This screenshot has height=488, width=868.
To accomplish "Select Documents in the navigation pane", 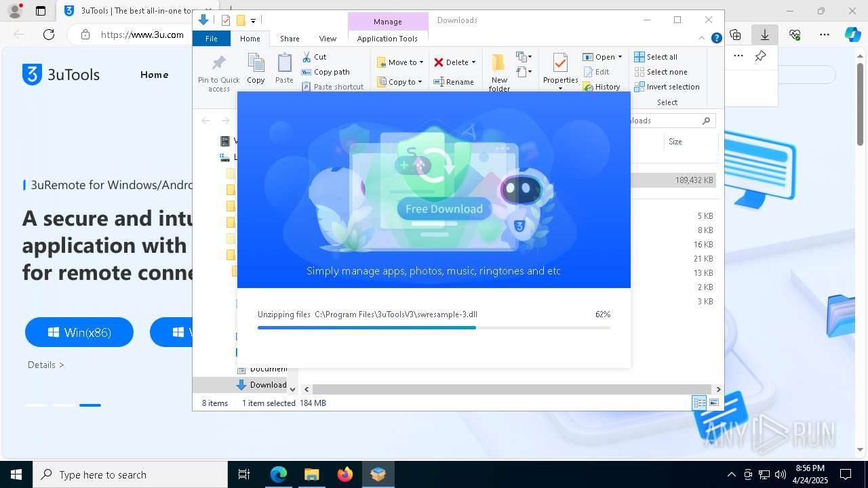I will (261, 369).
